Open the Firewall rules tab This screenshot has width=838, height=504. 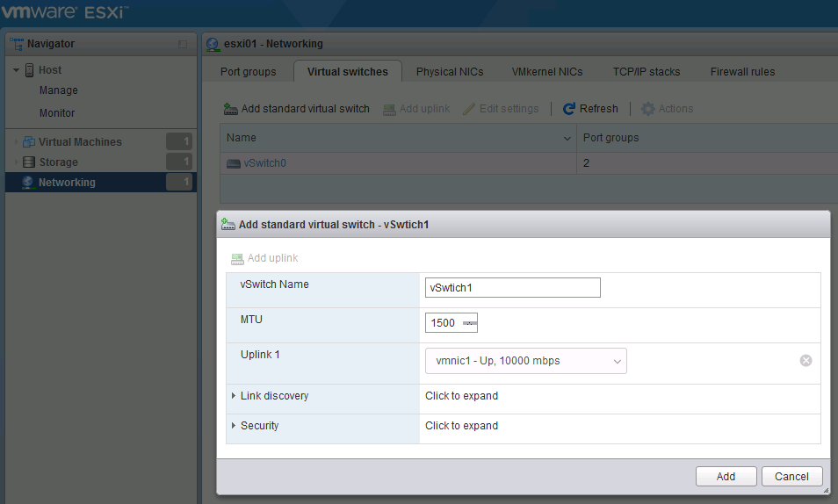[742, 72]
